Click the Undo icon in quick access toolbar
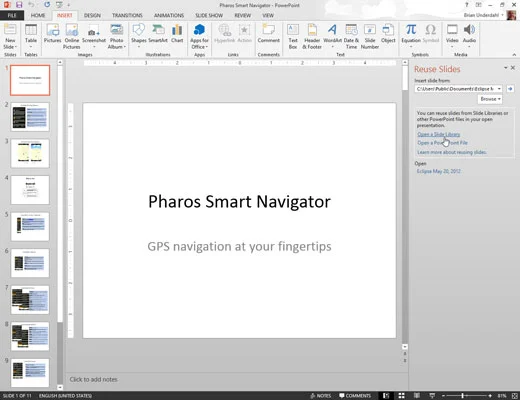520x400 pixels. pyautogui.click(x=31, y=5)
